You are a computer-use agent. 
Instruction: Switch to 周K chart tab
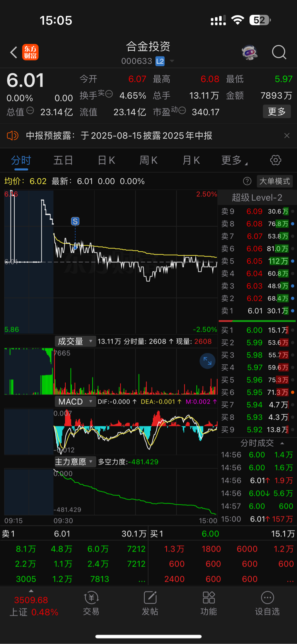(x=148, y=160)
